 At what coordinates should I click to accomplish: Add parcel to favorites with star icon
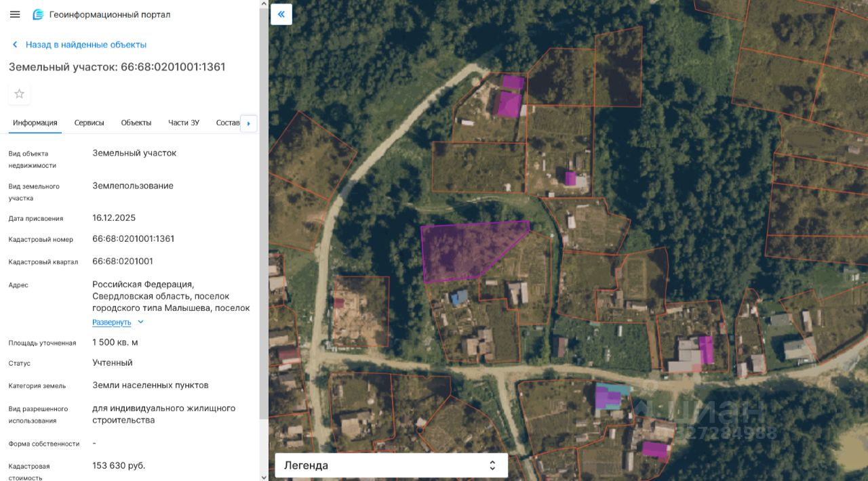click(x=19, y=93)
